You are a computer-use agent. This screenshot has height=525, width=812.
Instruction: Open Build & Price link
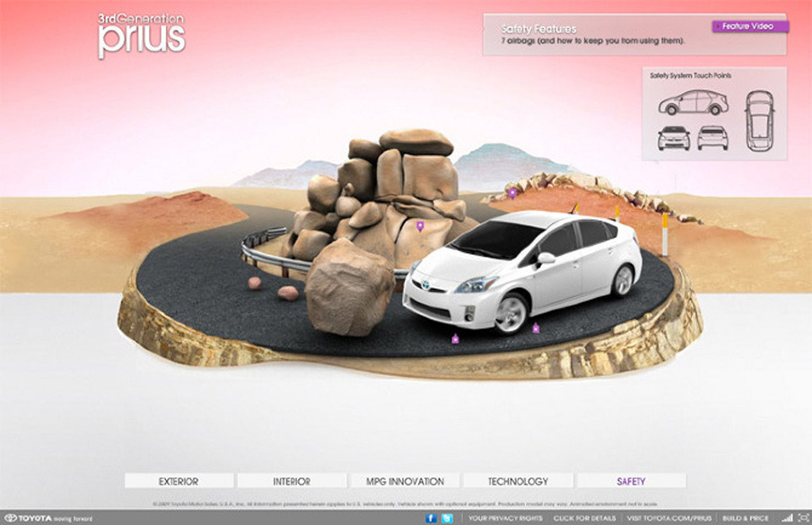(746, 519)
